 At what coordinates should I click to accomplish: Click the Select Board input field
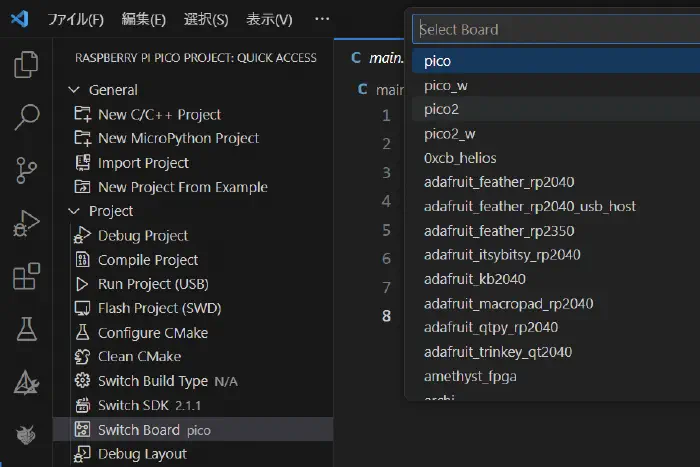point(555,29)
